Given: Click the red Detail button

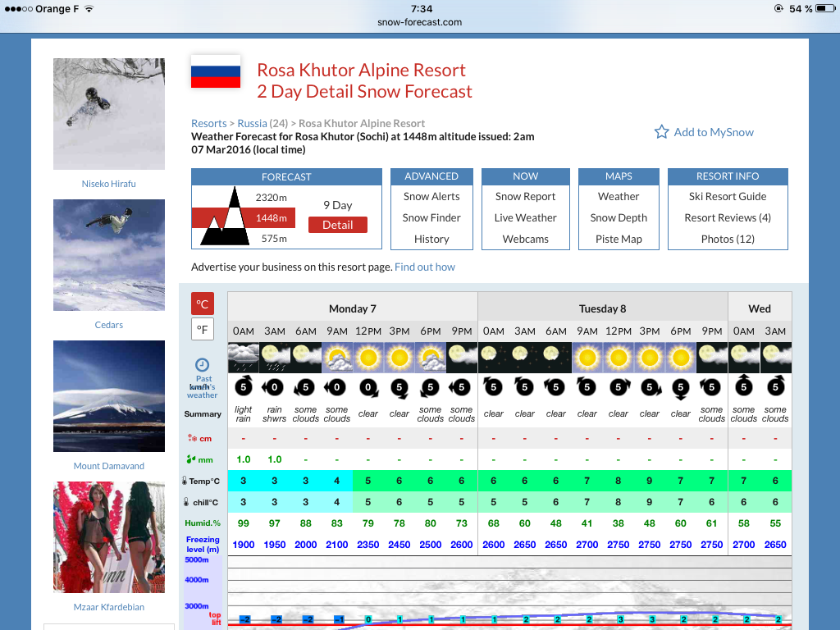Looking at the screenshot, I should click(x=337, y=225).
